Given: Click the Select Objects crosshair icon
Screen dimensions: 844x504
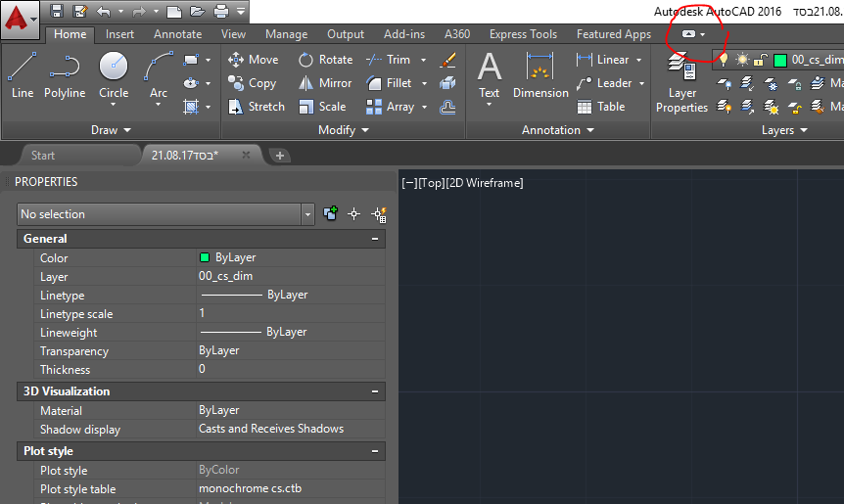Looking at the screenshot, I should (353, 214).
